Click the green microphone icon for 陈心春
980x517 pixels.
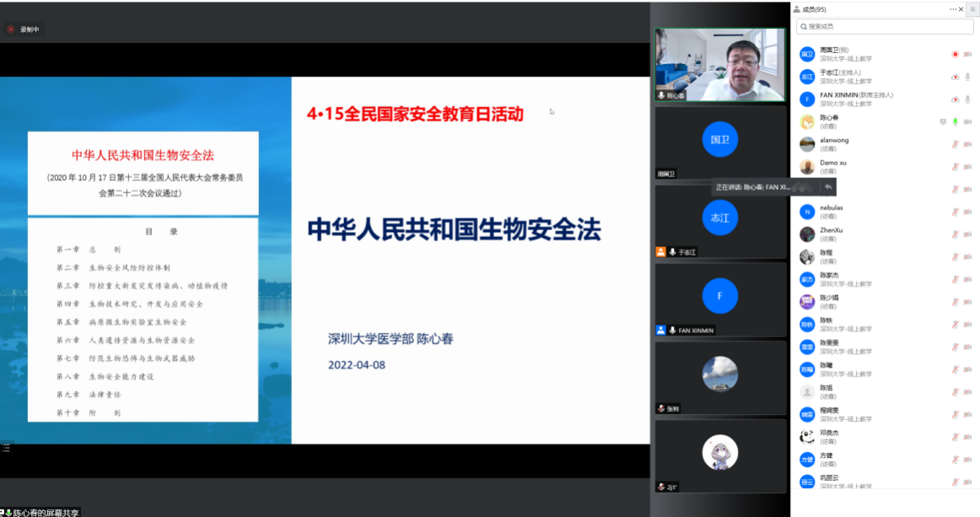point(956,121)
